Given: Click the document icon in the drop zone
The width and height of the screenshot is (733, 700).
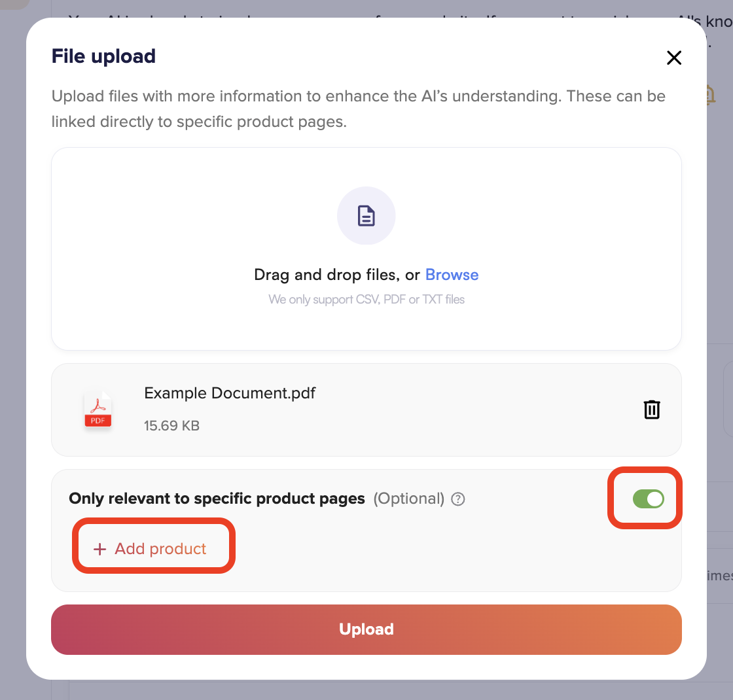Looking at the screenshot, I should tap(366, 216).
